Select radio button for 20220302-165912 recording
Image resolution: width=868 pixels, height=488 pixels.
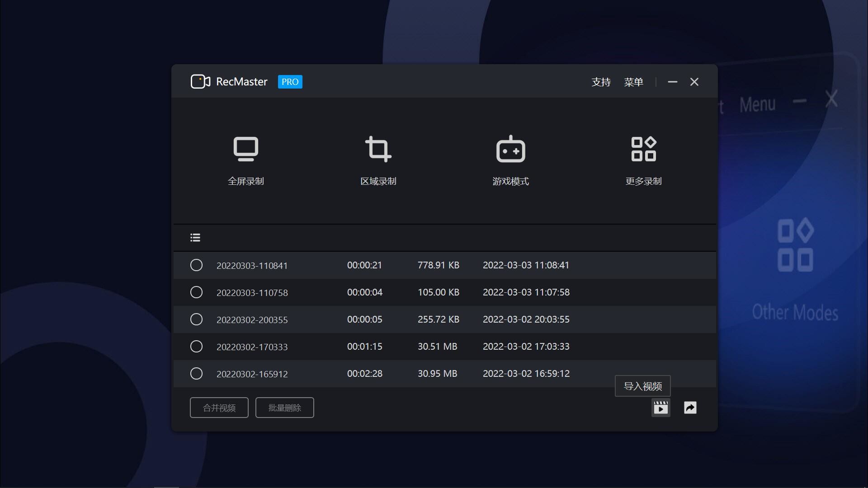196,374
